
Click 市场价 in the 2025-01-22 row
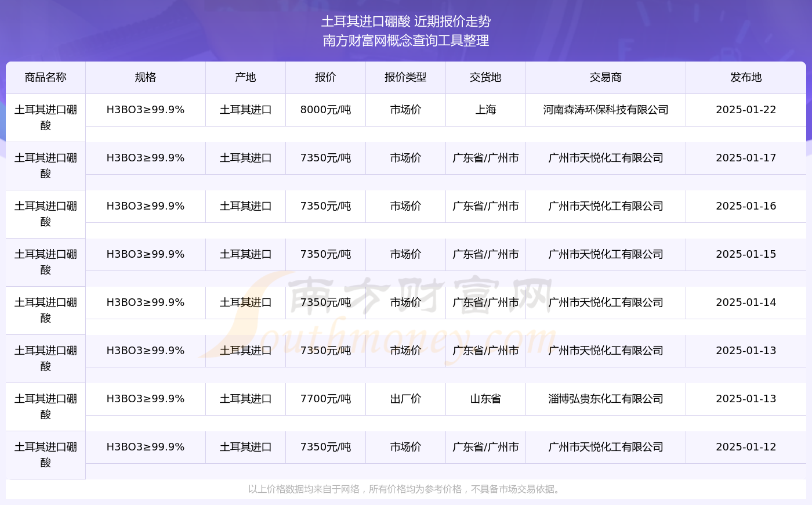(405, 110)
